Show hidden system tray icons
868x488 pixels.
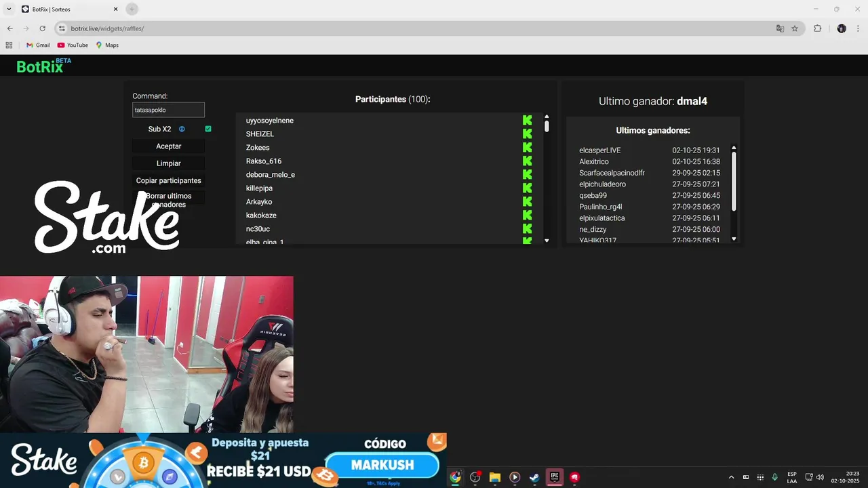(x=731, y=477)
